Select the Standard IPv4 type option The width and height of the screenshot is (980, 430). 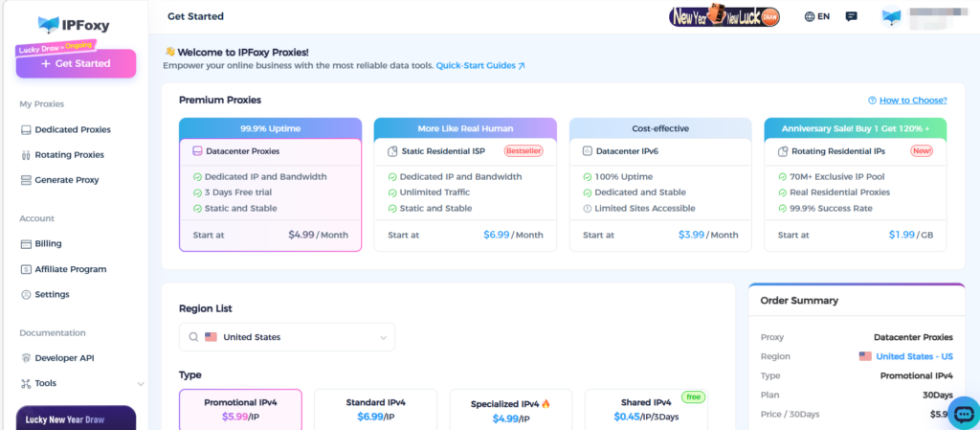click(375, 409)
